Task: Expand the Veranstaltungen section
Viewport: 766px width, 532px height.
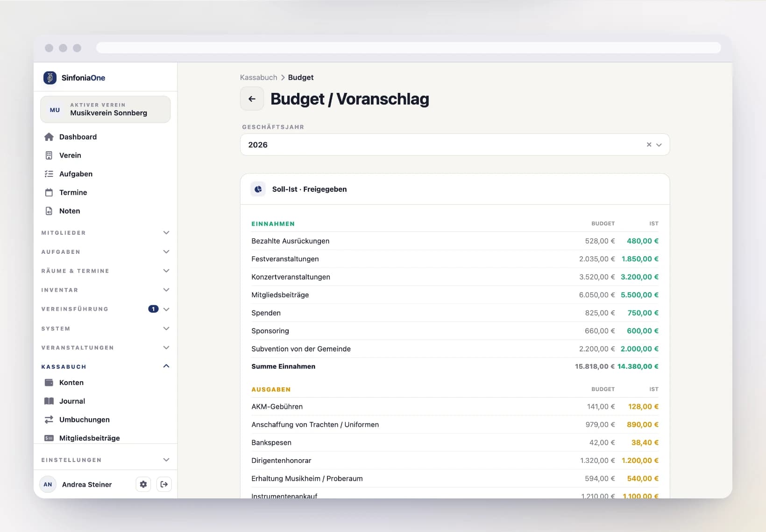Action: pyautogui.click(x=106, y=348)
